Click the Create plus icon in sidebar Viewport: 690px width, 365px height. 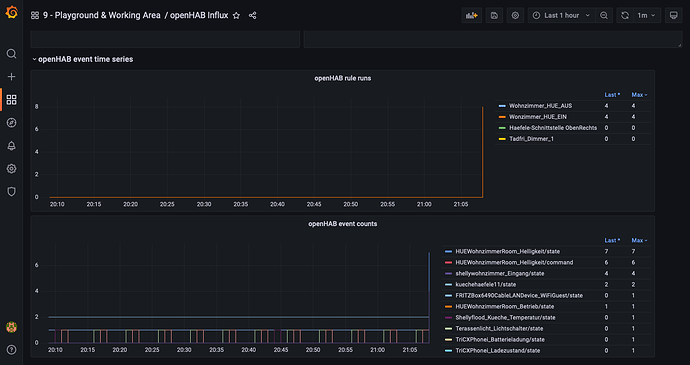pyautogui.click(x=11, y=77)
